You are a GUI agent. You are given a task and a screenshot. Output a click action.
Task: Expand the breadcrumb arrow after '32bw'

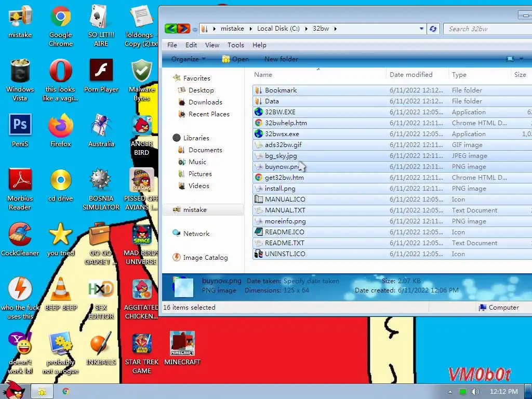coord(335,29)
